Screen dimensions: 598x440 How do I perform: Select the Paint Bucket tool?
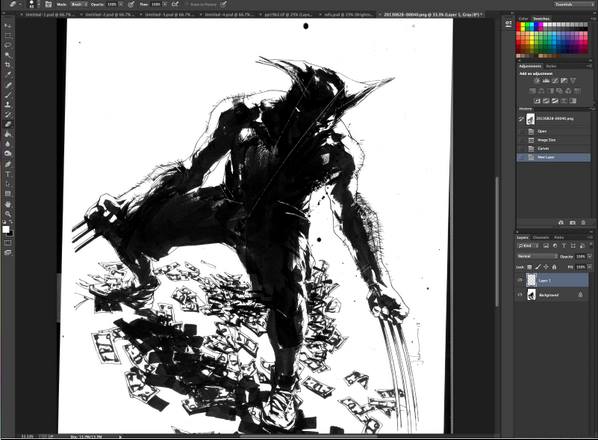(8, 134)
